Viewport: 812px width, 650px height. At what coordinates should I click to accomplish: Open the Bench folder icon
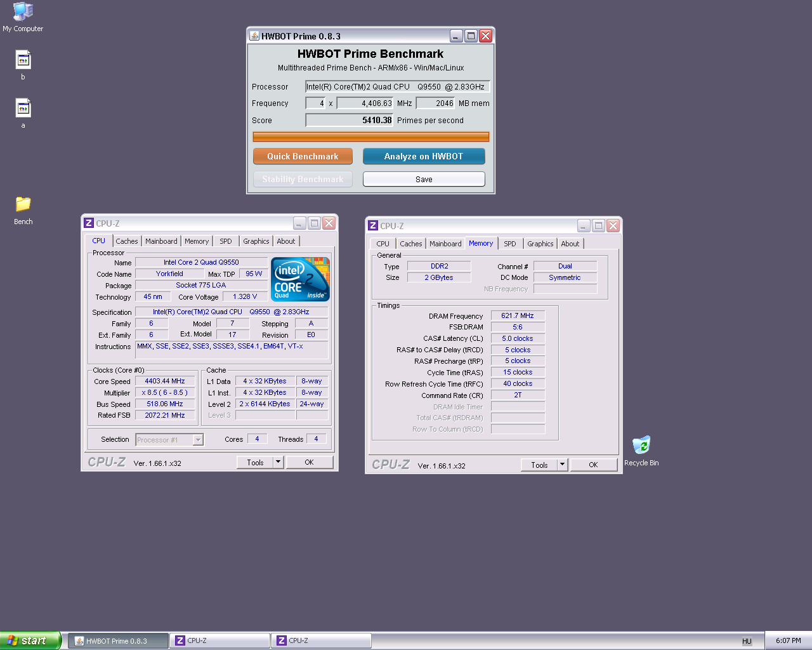pyautogui.click(x=23, y=210)
